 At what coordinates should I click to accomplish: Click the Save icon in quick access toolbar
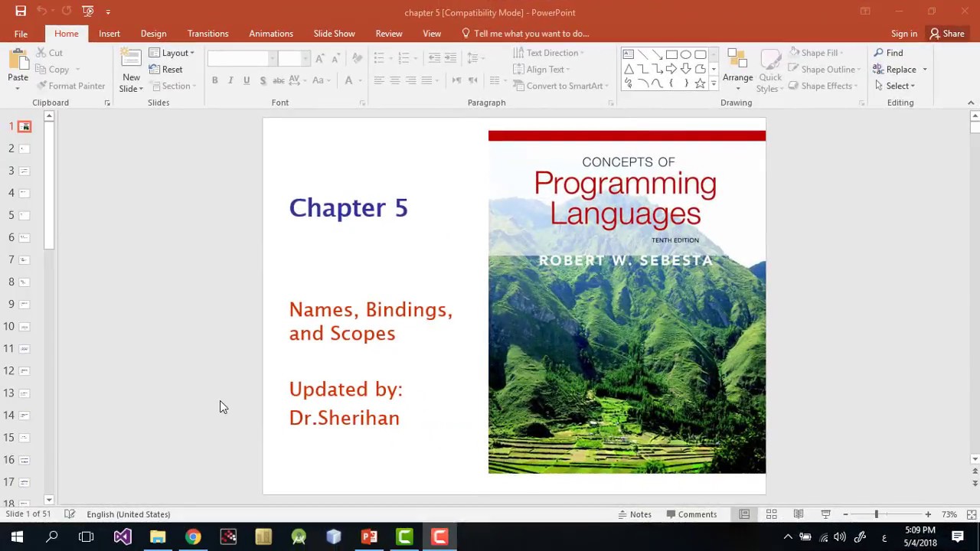point(21,11)
